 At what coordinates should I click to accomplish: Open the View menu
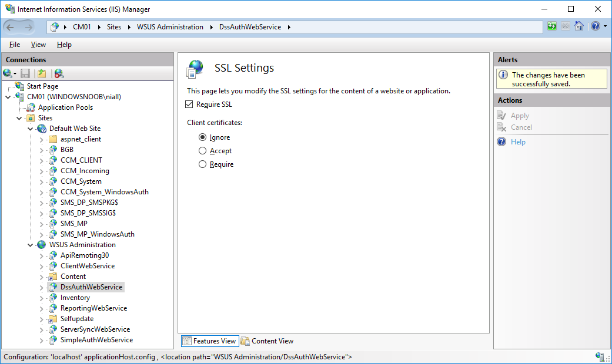[x=38, y=45]
